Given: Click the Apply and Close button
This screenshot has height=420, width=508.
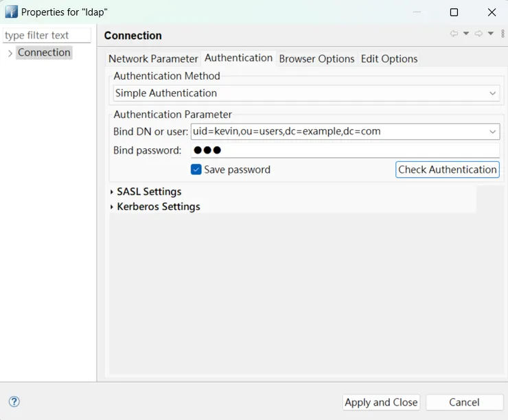Looking at the screenshot, I should click(x=381, y=402).
